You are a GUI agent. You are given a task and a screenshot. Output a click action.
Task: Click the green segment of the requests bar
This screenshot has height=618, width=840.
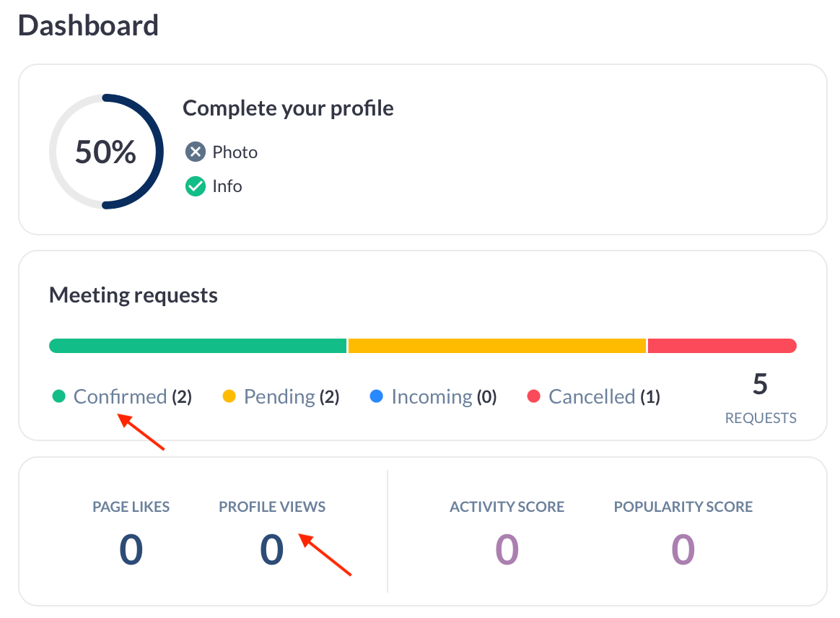click(198, 346)
